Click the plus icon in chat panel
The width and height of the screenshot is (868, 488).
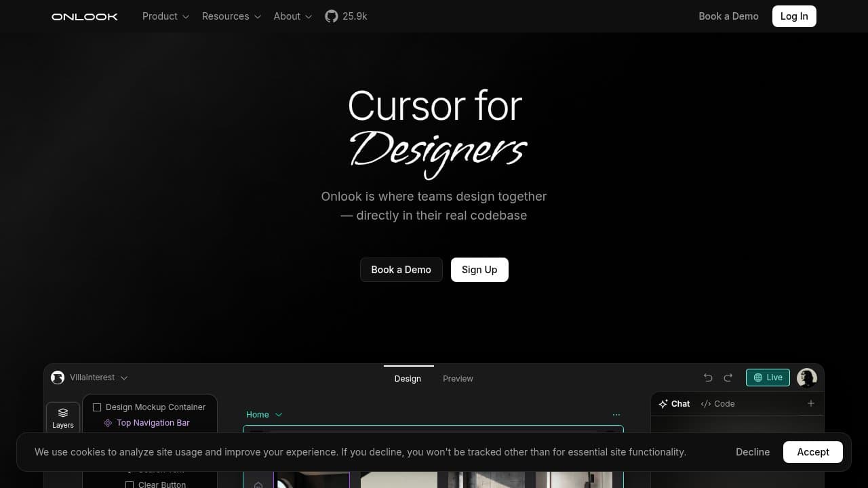point(810,403)
